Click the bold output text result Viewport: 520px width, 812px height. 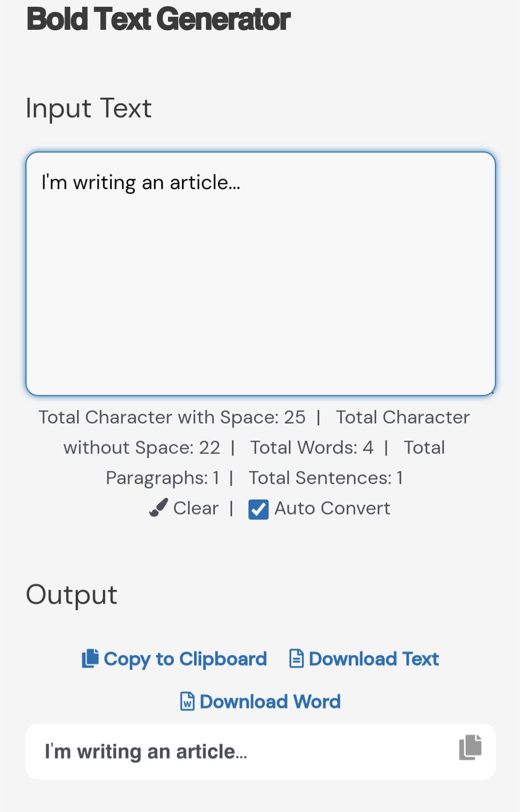tap(146, 752)
